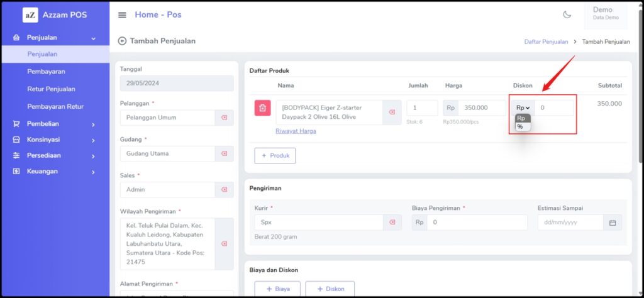Open calendar picker for Estimasi Sampai

point(612,223)
